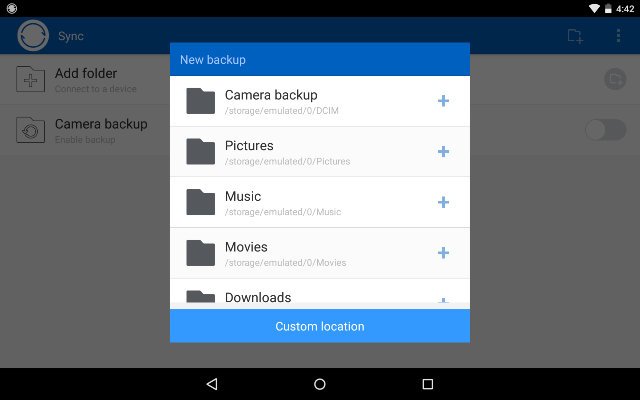The image size is (640, 400).
Task: Click the Custom location button
Action: point(320,326)
